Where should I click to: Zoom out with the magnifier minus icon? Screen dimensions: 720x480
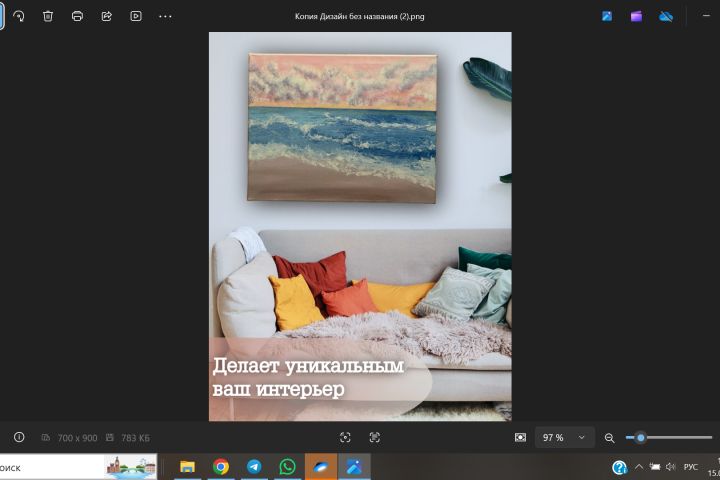pos(609,438)
